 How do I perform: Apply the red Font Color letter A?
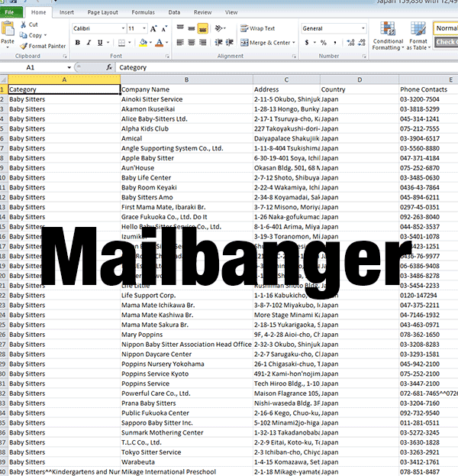[159, 43]
